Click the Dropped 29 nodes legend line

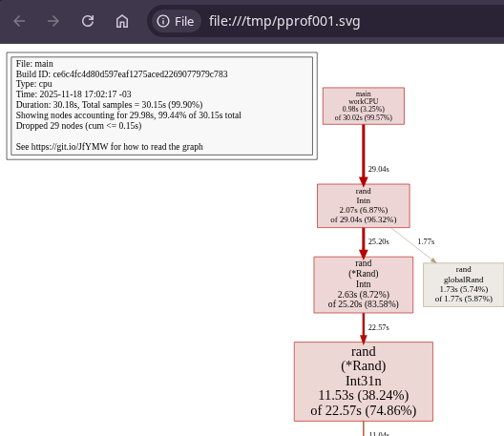78,126
